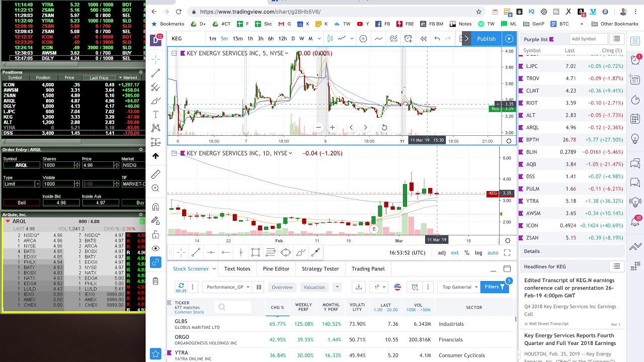The width and height of the screenshot is (644, 362).
Task: Select the crosshair cursor tool in left toolbar
Action: (155, 59)
